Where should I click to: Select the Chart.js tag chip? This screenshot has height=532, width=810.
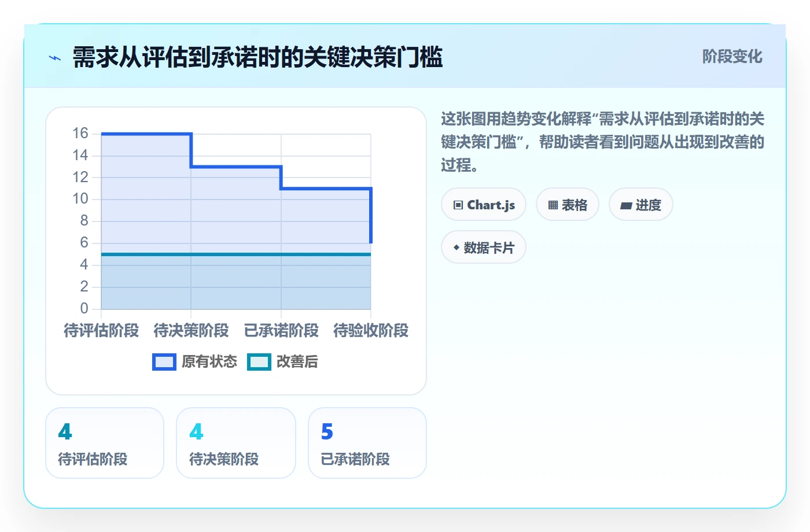[x=484, y=205]
